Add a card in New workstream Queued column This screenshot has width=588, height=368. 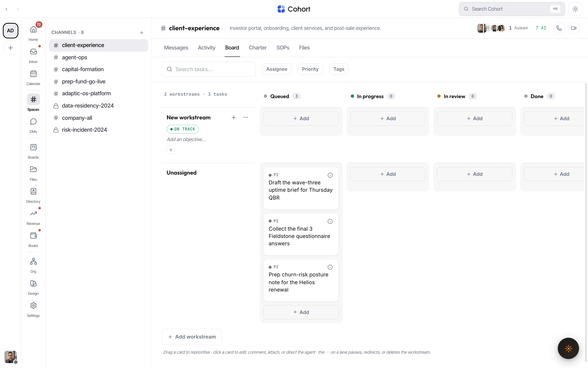click(301, 119)
